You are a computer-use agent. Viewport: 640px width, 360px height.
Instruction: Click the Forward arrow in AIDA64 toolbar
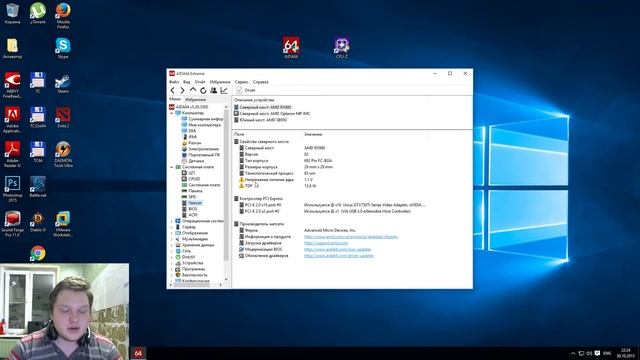[x=182, y=90]
